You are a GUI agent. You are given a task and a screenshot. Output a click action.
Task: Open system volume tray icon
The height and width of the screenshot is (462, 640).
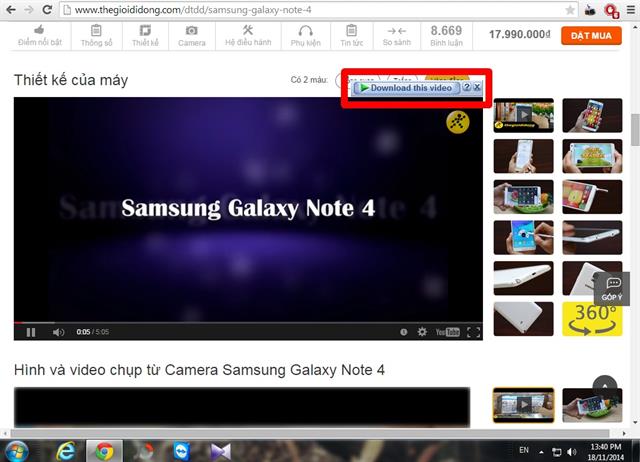coord(571,452)
